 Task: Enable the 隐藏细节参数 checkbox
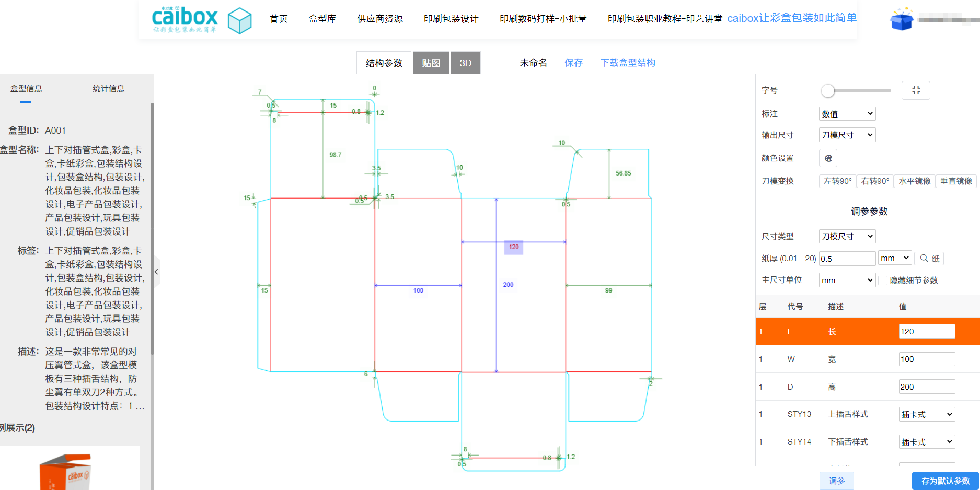(883, 281)
